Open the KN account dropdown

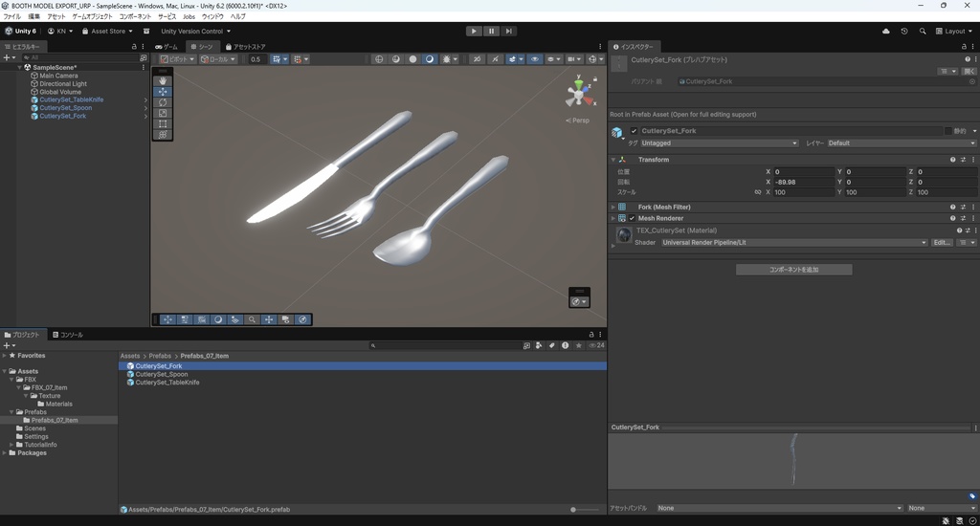point(60,32)
